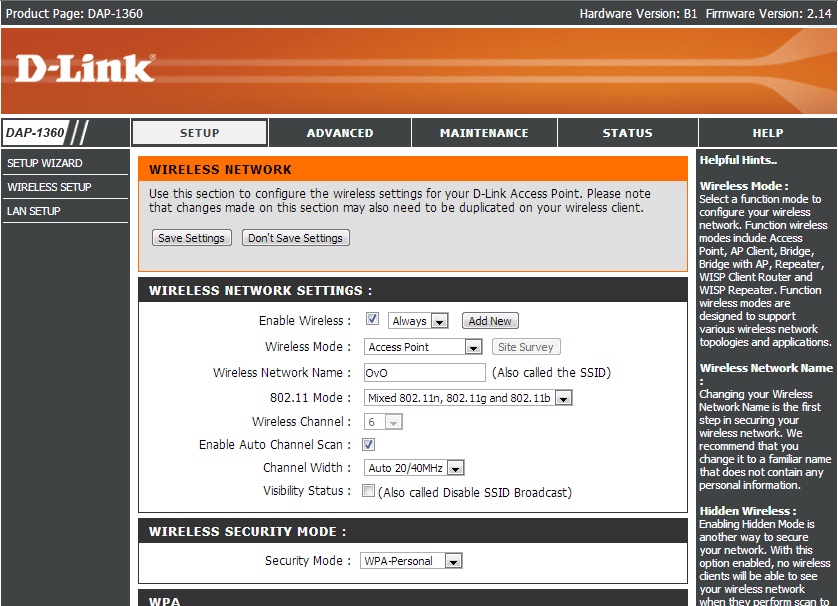Image resolution: width=838 pixels, height=606 pixels.
Task: Open the disabled Wireless Channel dropdown
Action: pyautogui.click(x=382, y=422)
